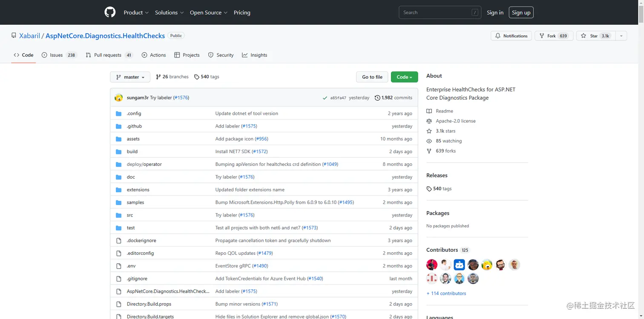Image resolution: width=644 pixels, height=319 pixels.
Task: Open commit hash a85fa47
Action: tap(338, 98)
